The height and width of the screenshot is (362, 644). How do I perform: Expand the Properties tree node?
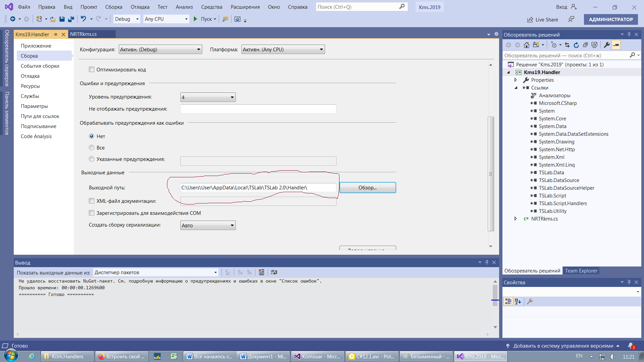point(516,80)
